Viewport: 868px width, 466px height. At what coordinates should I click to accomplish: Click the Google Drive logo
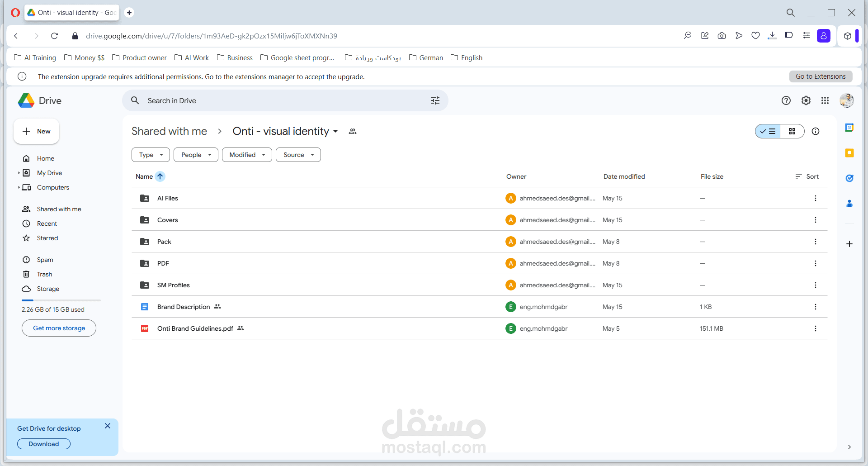26,100
